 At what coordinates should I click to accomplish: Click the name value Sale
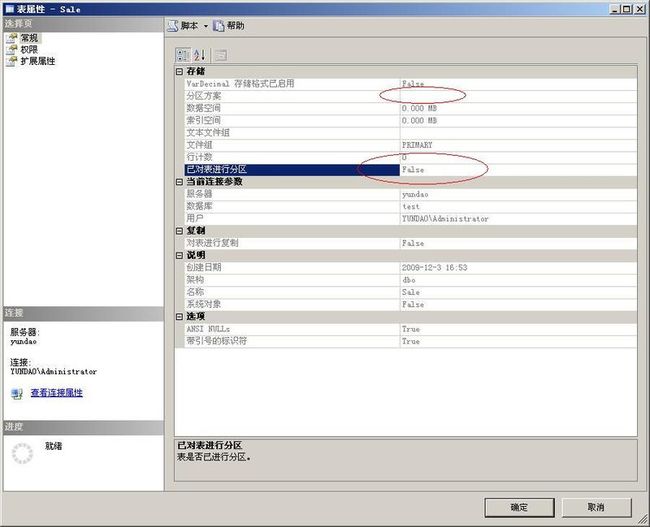411,292
